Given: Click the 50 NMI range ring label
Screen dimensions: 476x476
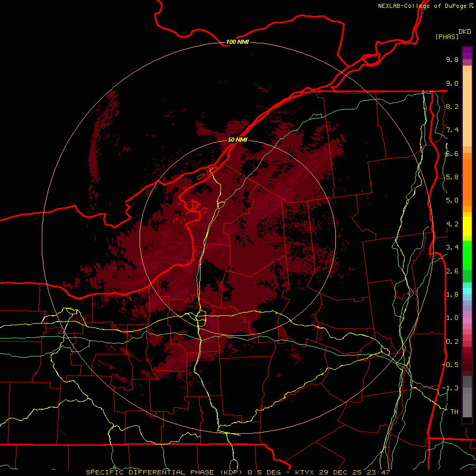Looking at the screenshot, I should pos(237,140).
